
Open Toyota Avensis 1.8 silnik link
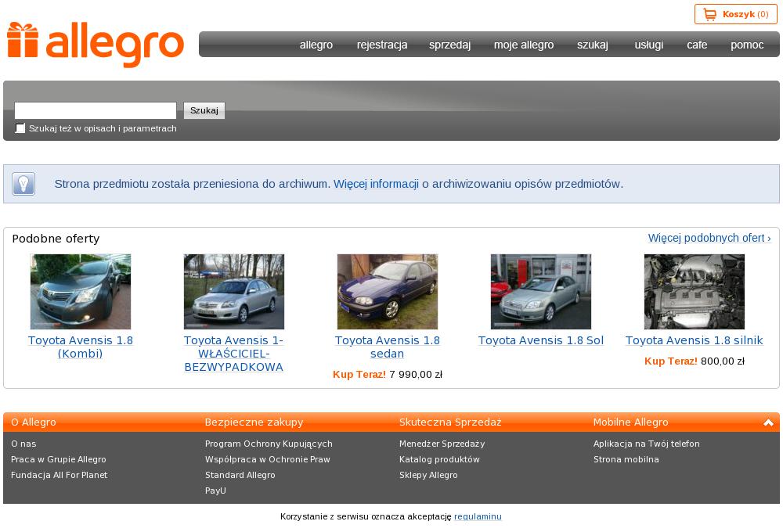pos(694,340)
